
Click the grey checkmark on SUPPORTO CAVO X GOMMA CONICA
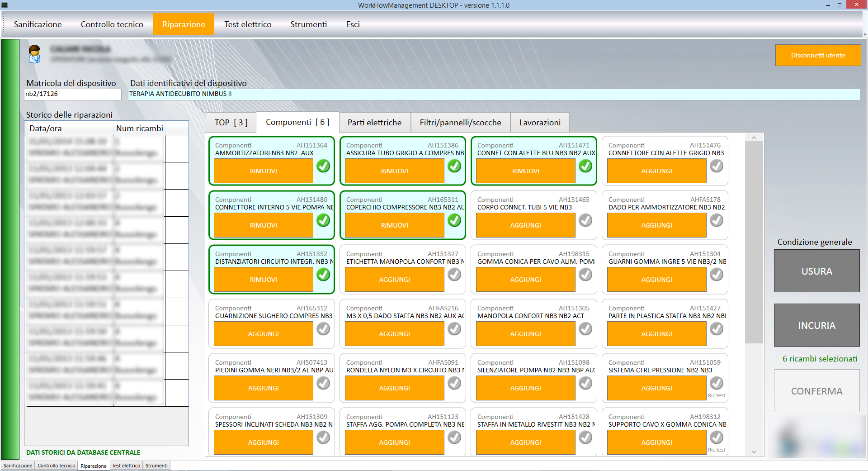pyautogui.click(x=717, y=438)
